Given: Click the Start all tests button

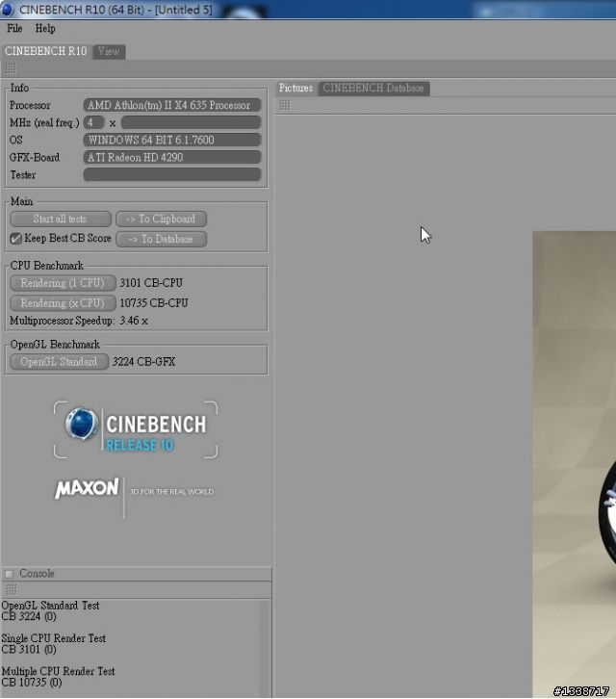Looking at the screenshot, I should pos(61,219).
